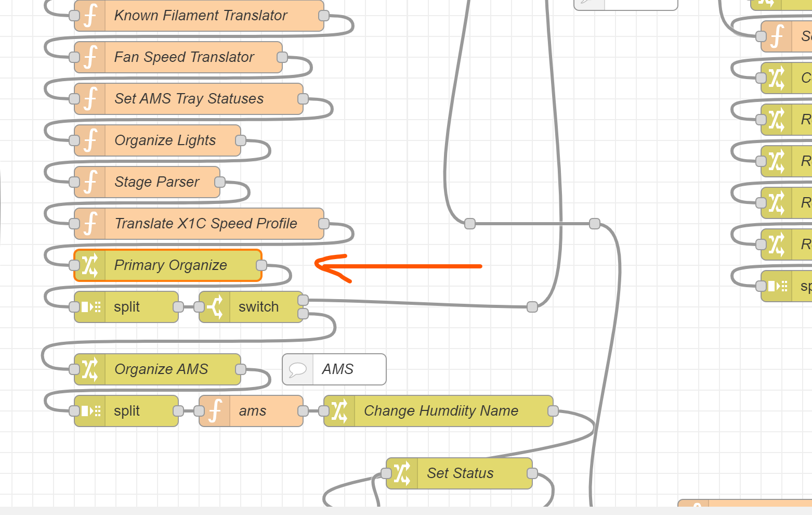Viewport: 812px width, 515px height.
Task: Click the AMS comment bubble icon
Action: [298, 369]
